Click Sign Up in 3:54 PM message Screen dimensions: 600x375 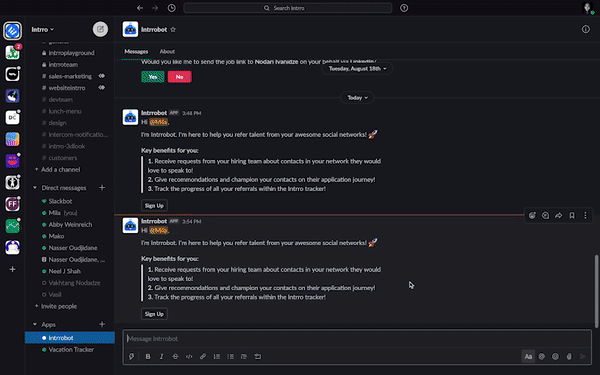click(x=154, y=314)
